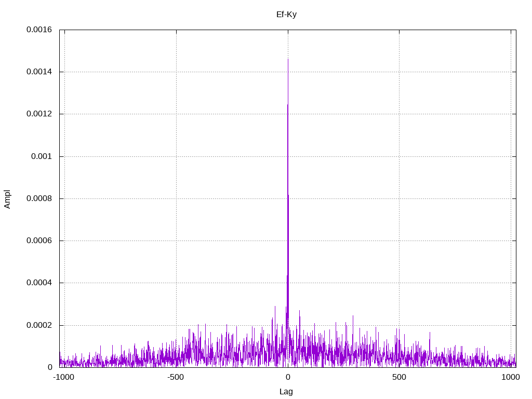Click the x-axis value 1000
The image size is (532, 399).
click(x=511, y=377)
